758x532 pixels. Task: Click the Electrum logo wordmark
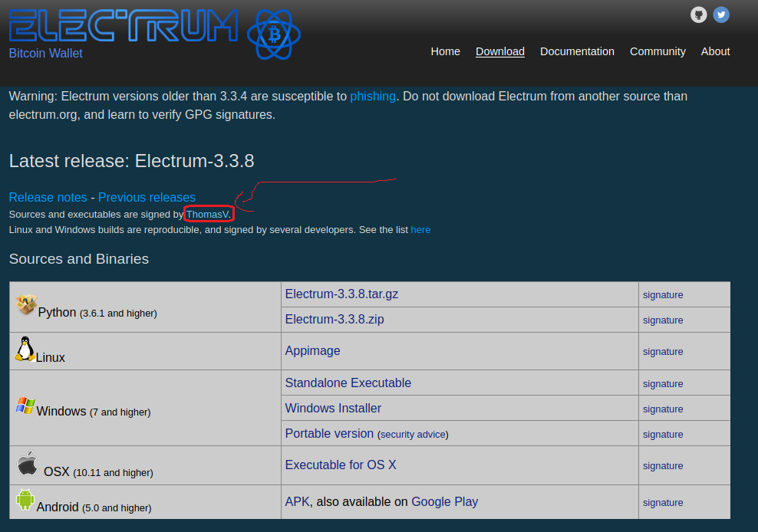click(124, 25)
